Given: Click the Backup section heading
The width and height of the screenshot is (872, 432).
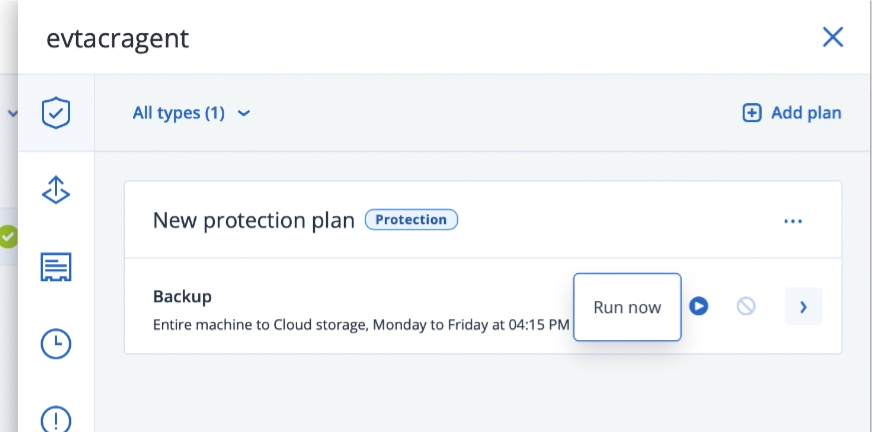Looking at the screenshot, I should pos(182,296).
